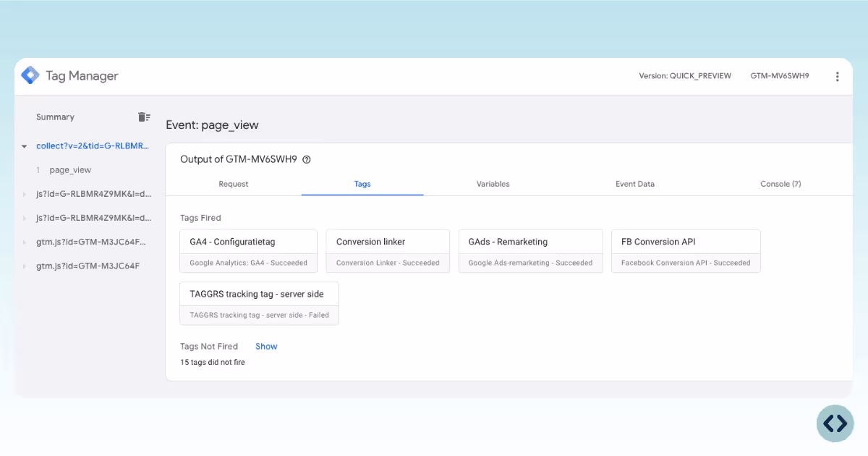The height and width of the screenshot is (456, 868).
Task: Clear the summary list with trash icon
Action: coord(144,117)
